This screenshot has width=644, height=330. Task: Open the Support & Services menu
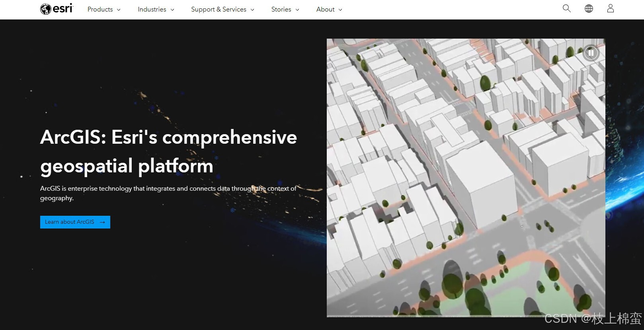pyautogui.click(x=222, y=9)
